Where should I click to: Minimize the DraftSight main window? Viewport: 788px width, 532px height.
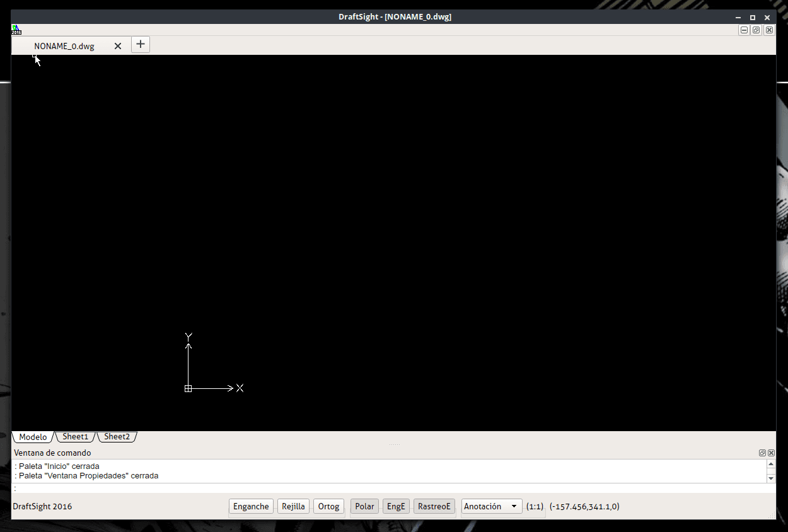click(738, 17)
